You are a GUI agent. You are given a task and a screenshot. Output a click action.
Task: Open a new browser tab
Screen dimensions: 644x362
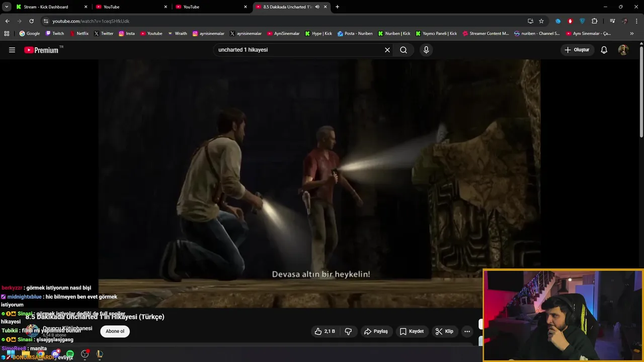pyautogui.click(x=337, y=7)
